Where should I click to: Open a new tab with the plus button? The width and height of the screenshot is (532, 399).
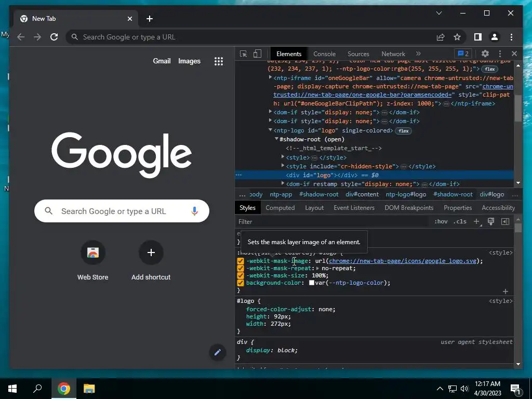point(150,19)
